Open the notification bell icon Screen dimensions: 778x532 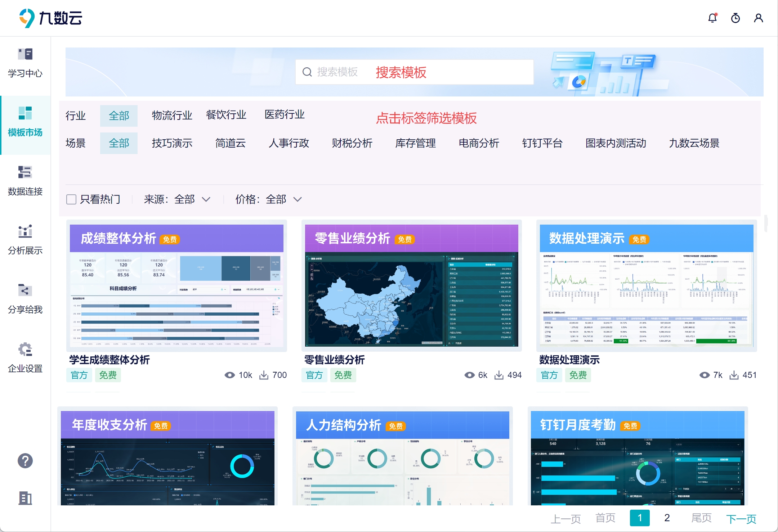click(712, 18)
